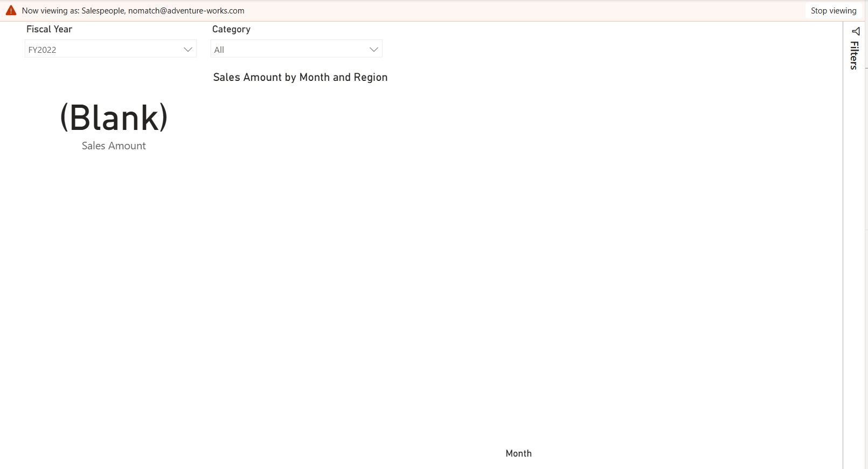
Task: Click the red warning triangle icon
Action: [11, 11]
